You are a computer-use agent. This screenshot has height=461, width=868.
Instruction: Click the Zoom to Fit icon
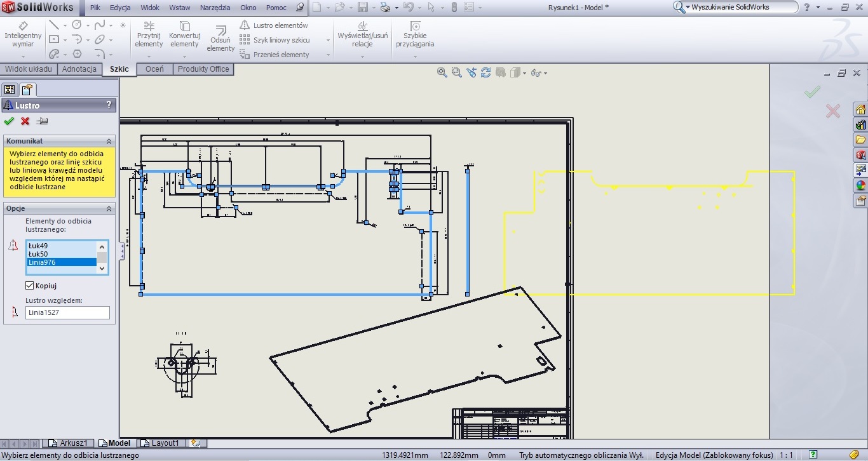442,72
